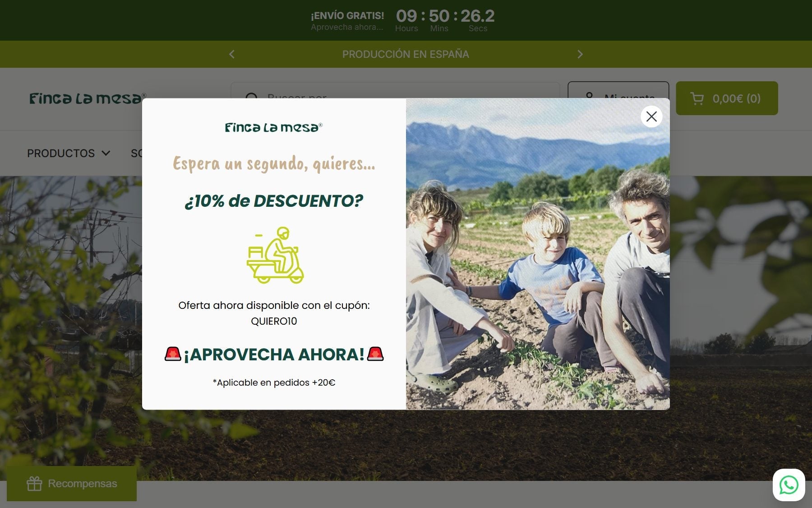Click the delivery scooter icon in popup
Viewport: 812px width, 508px height.
tap(275, 255)
